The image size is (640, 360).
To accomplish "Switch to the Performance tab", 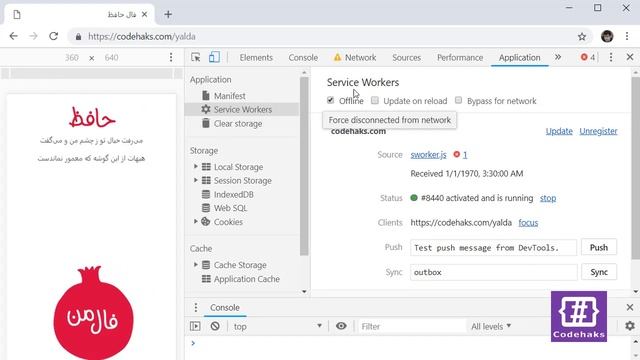I will pos(460,58).
